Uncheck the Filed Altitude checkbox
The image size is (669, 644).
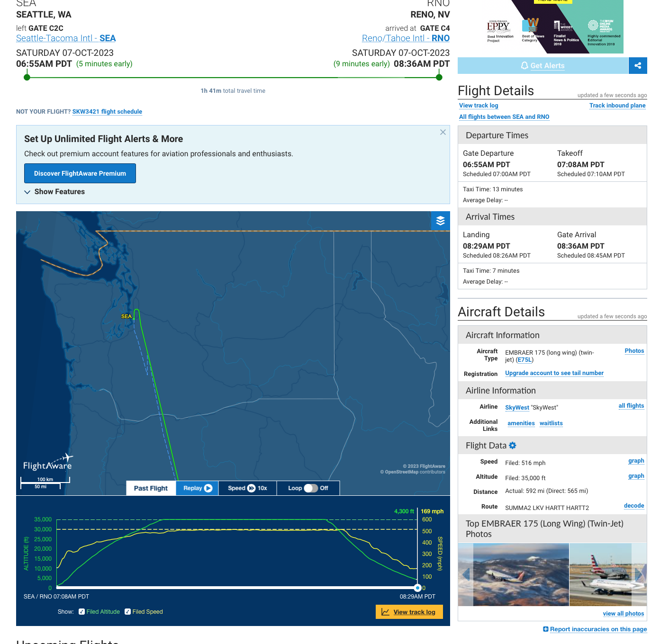pos(81,612)
